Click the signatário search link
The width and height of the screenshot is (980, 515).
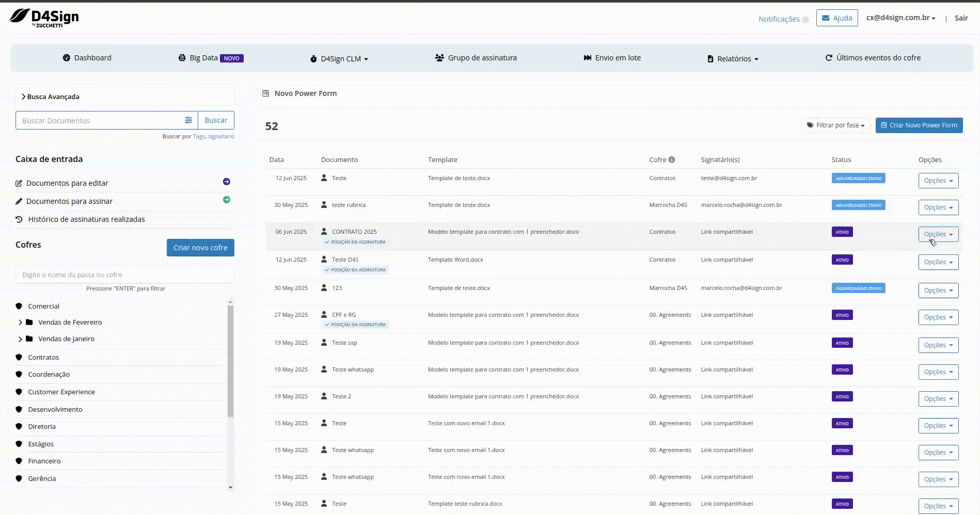tap(221, 136)
